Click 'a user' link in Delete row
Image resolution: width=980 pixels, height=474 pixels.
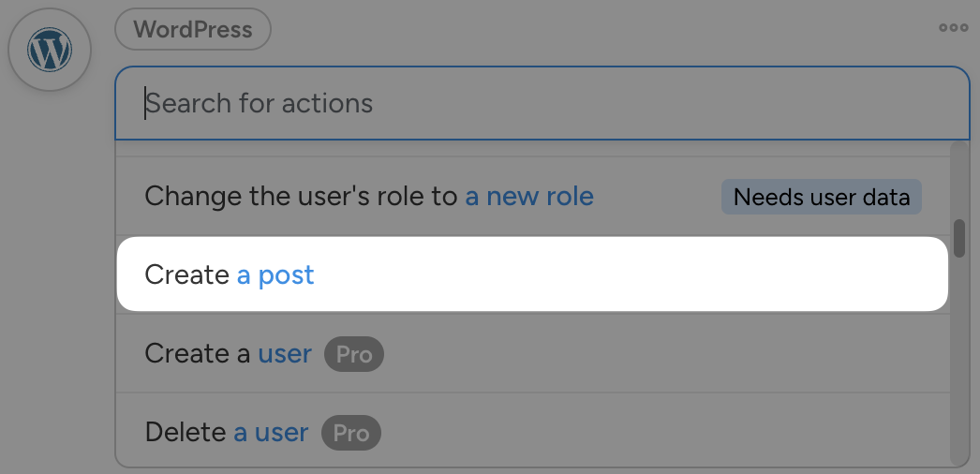(271, 432)
